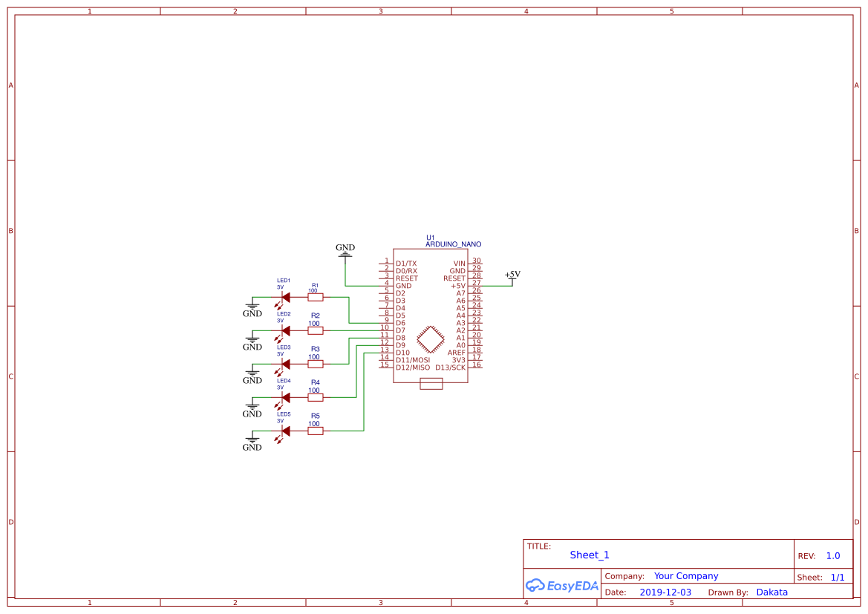Click pin number 16 on Arduino
This screenshot has height=614, width=868.
coord(477,365)
